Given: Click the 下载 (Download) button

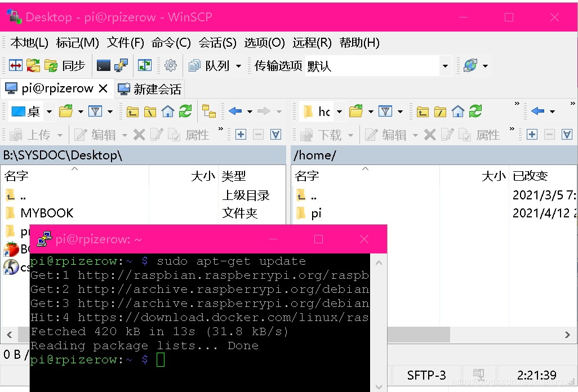Looking at the screenshot, I should tap(321, 135).
